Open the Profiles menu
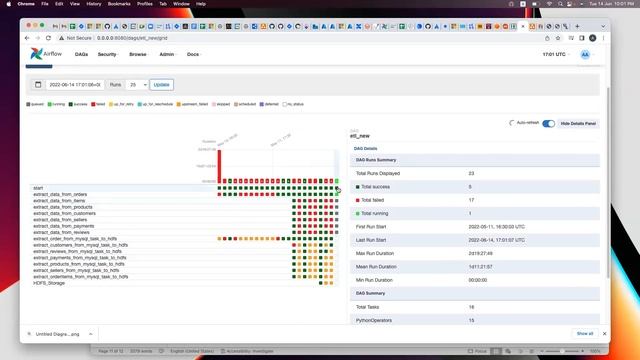640x360 pixels. click(144, 4)
